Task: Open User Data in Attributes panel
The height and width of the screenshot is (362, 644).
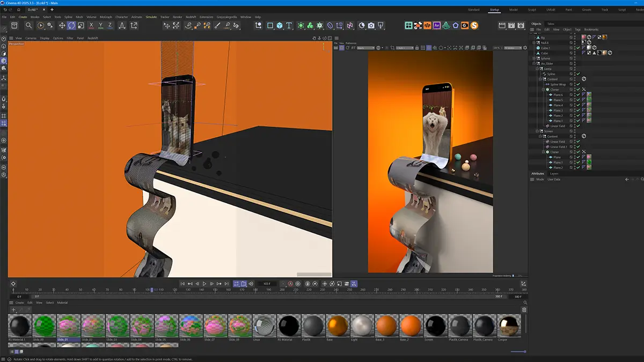Action: tap(554, 179)
